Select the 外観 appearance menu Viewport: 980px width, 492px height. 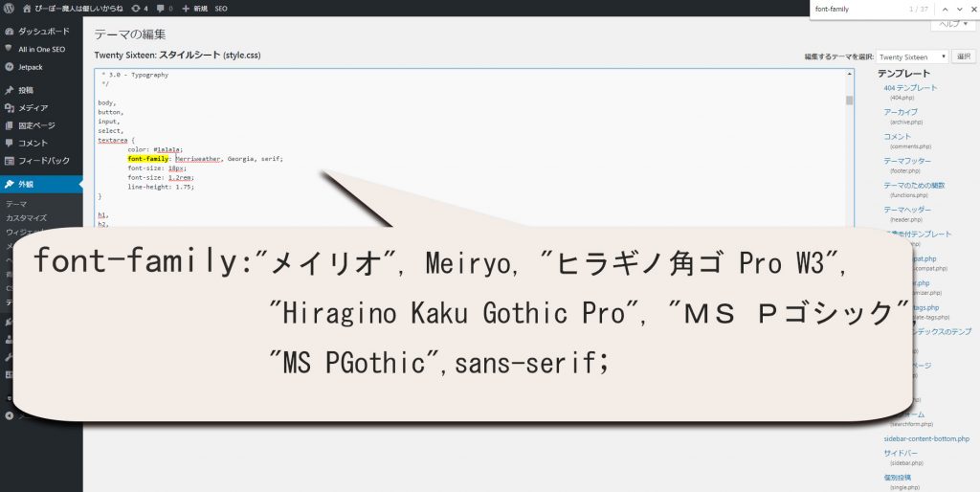click(41, 185)
